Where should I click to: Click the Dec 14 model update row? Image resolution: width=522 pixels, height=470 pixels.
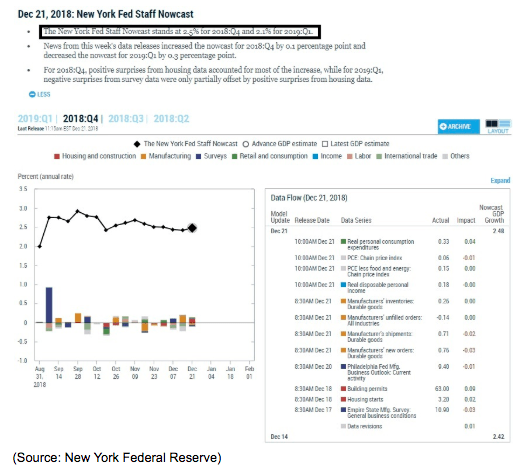387,437
